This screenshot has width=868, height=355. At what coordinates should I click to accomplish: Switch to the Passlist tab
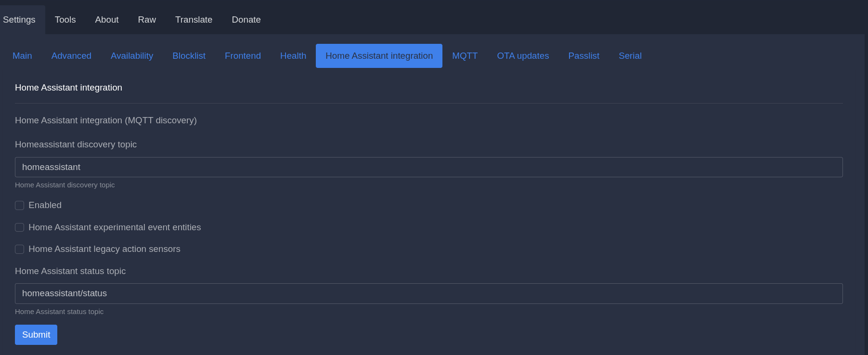pos(583,56)
